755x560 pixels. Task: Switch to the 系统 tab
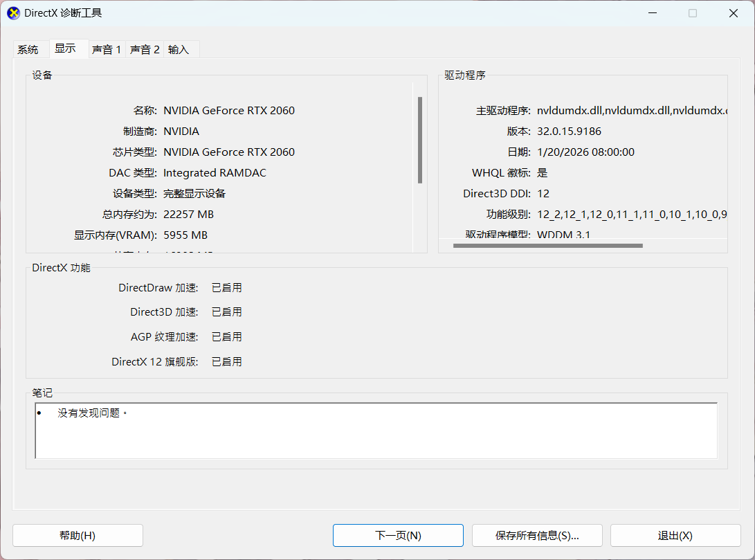click(x=29, y=49)
